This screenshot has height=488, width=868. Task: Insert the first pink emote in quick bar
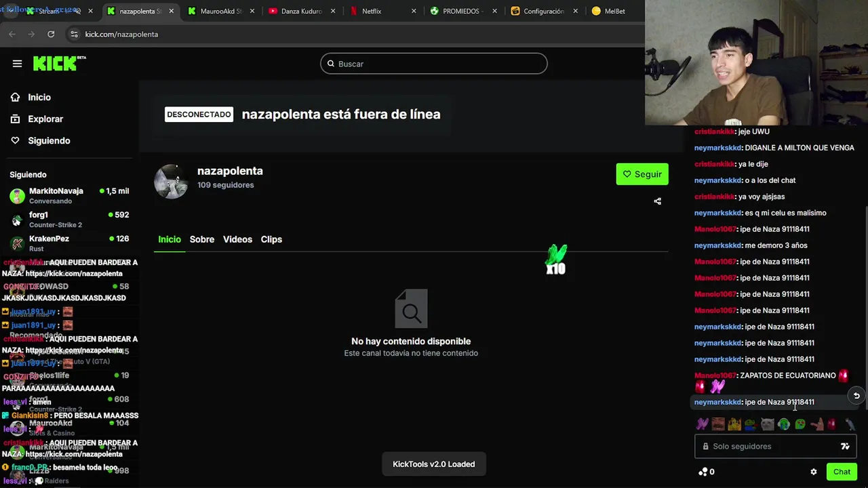click(x=702, y=424)
